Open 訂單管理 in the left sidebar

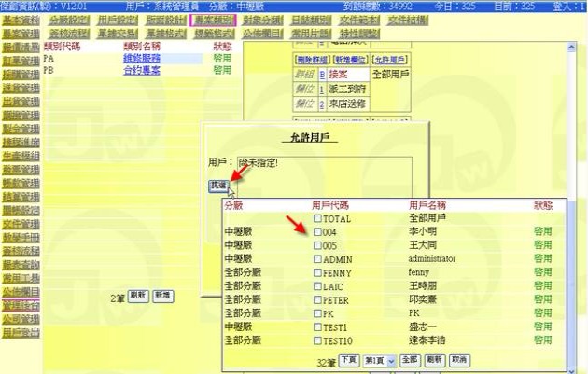pyautogui.click(x=21, y=61)
